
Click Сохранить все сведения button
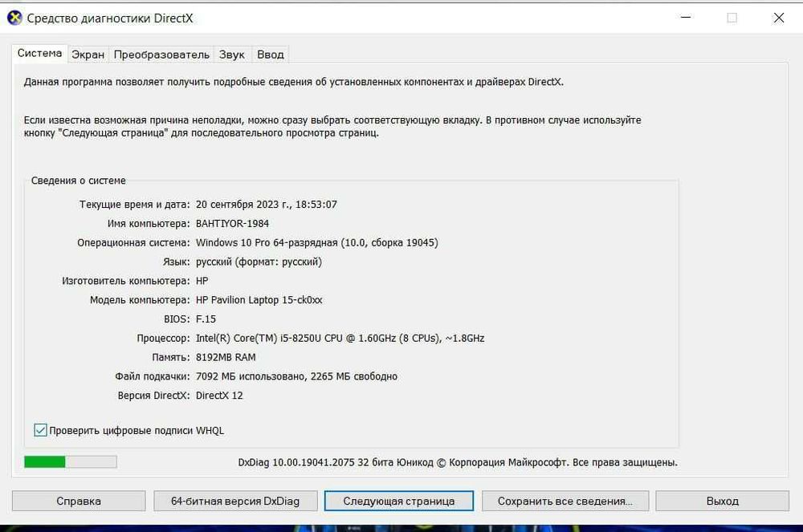(565, 502)
